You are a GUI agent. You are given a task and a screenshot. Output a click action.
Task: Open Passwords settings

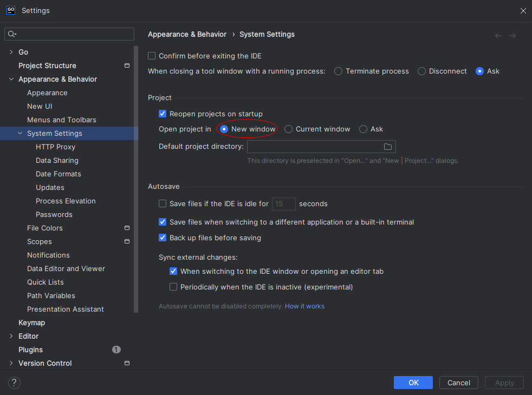(54, 214)
